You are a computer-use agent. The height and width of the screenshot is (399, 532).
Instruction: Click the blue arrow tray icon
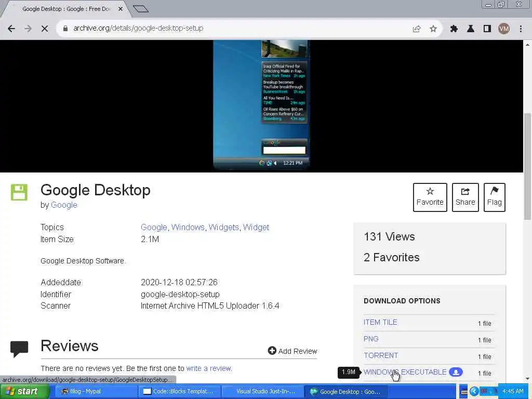[474, 392]
